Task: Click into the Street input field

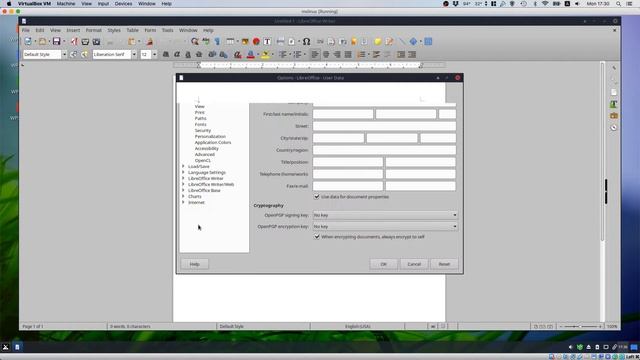Action: point(384,126)
